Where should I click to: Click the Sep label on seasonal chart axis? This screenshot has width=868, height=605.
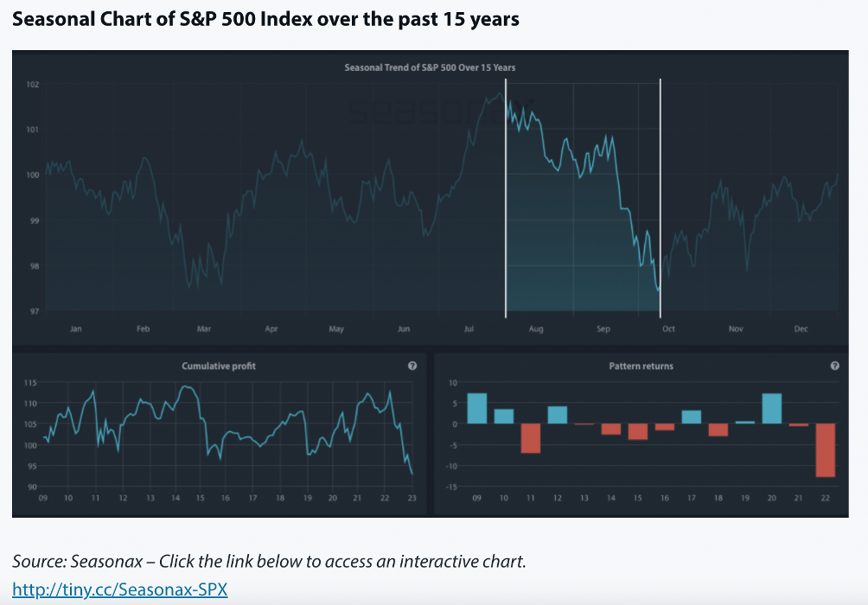tap(603, 329)
